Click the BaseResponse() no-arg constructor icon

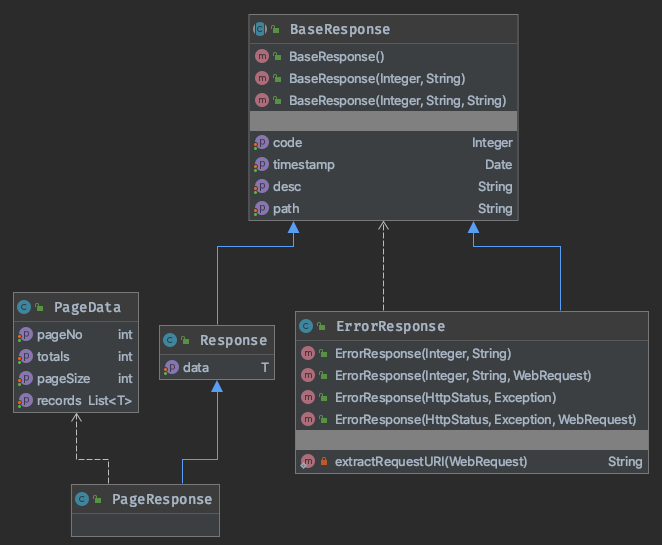262,57
